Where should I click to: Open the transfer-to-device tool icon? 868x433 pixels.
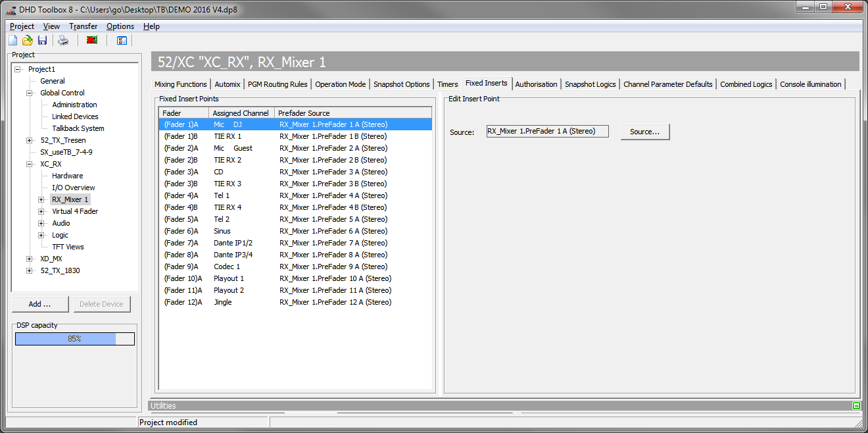tap(91, 40)
